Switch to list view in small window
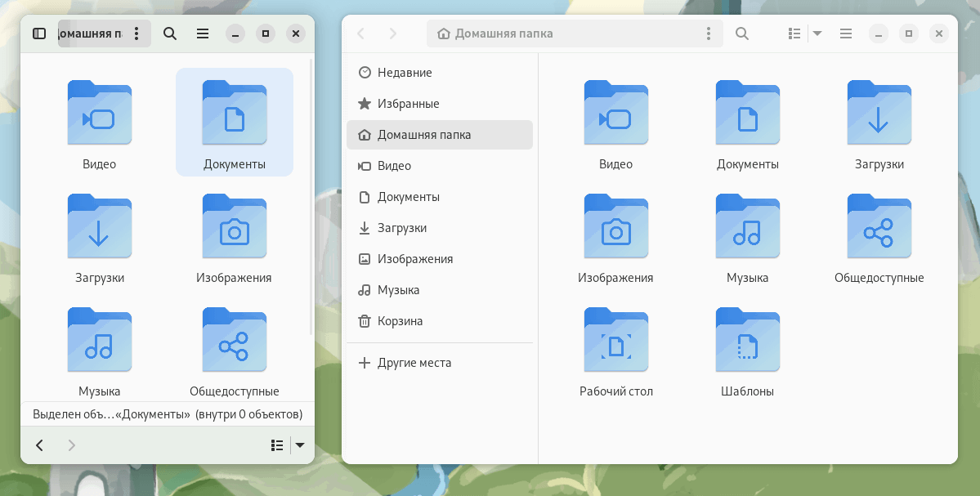 tap(277, 445)
